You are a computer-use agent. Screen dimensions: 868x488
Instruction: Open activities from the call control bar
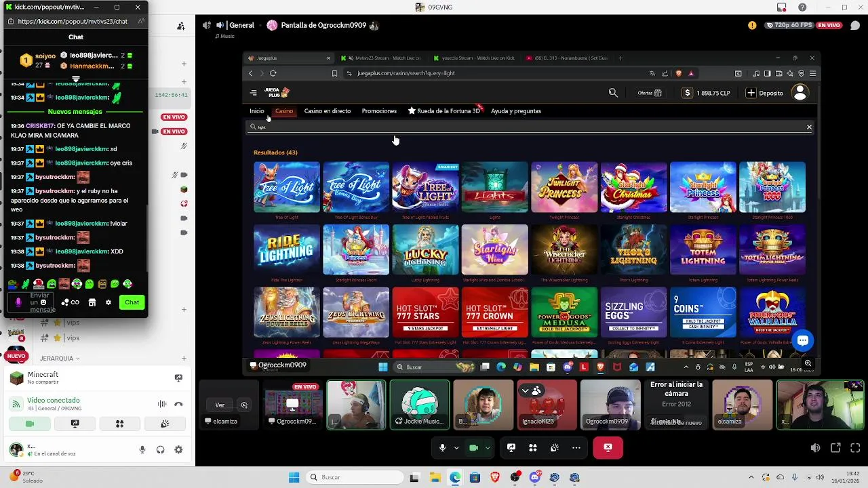533,447
